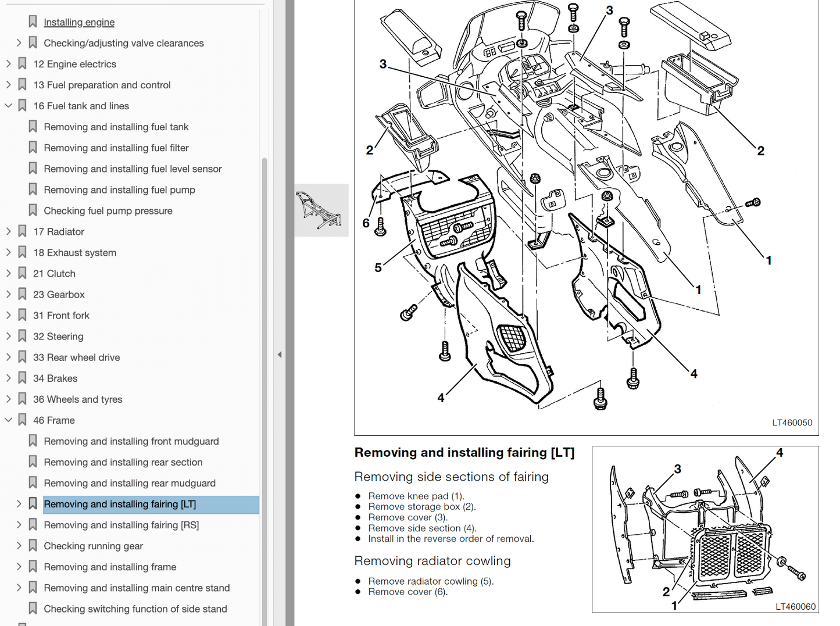The height and width of the screenshot is (626, 840).
Task: Collapse the 16 Fuel tank and lines section
Action: (8, 106)
